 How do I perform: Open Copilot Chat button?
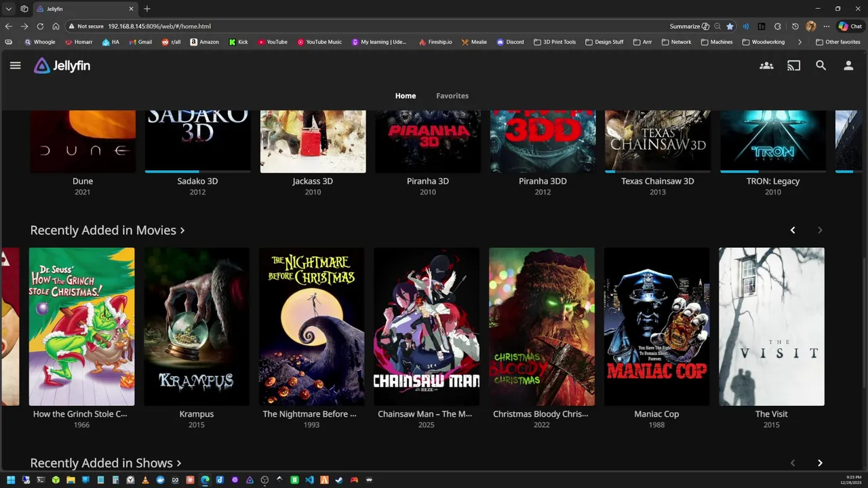pos(850,26)
